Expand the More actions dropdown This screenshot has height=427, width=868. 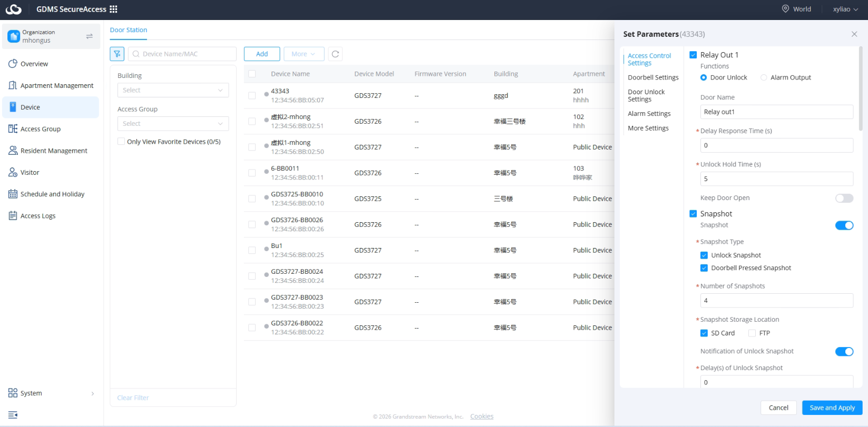pyautogui.click(x=304, y=54)
